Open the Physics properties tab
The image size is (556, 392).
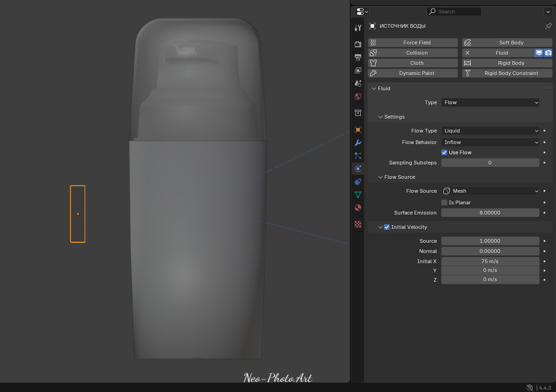358,169
